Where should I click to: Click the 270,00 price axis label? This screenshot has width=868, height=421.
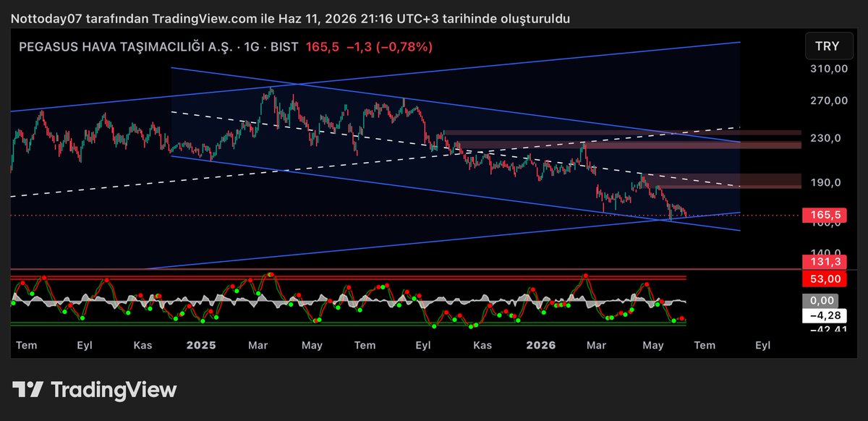point(828,101)
